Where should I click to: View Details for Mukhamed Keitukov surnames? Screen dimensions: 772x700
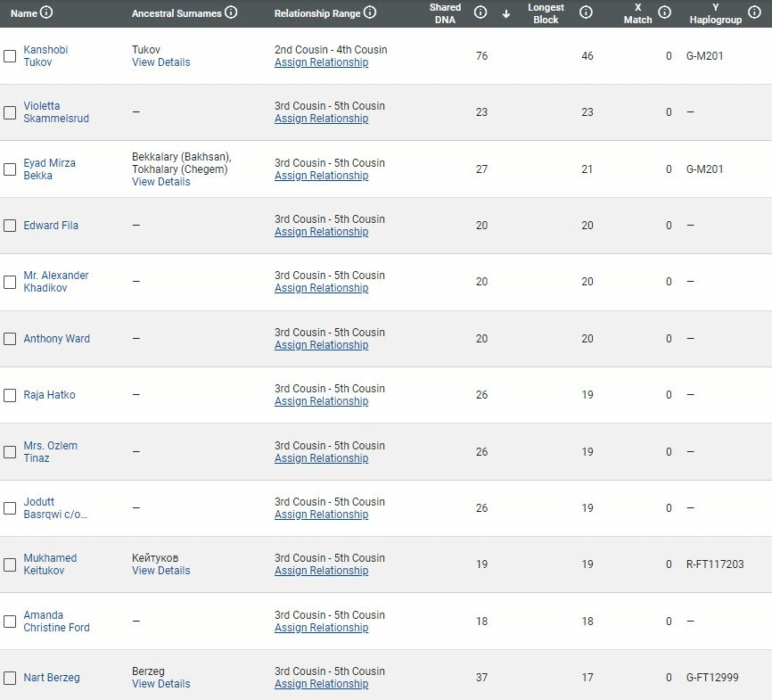[x=160, y=571]
